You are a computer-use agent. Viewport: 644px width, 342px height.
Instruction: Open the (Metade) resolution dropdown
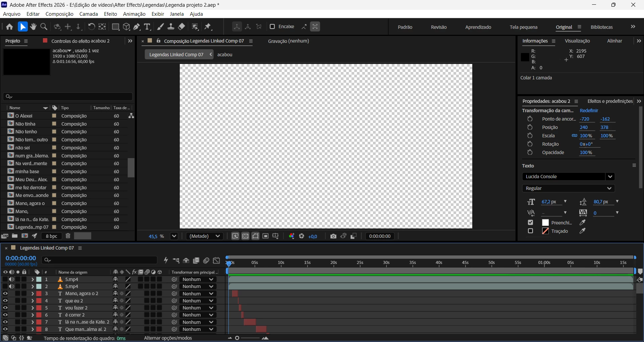click(x=205, y=236)
